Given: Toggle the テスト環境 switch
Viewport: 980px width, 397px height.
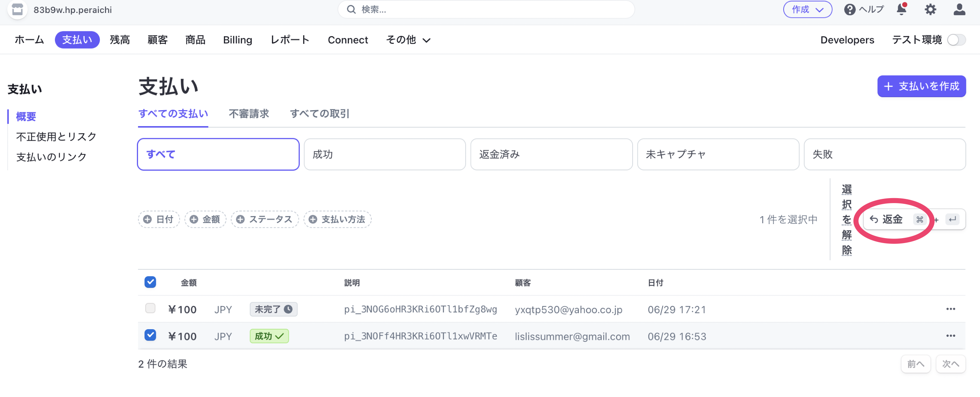Looking at the screenshot, I should point(956,40).
